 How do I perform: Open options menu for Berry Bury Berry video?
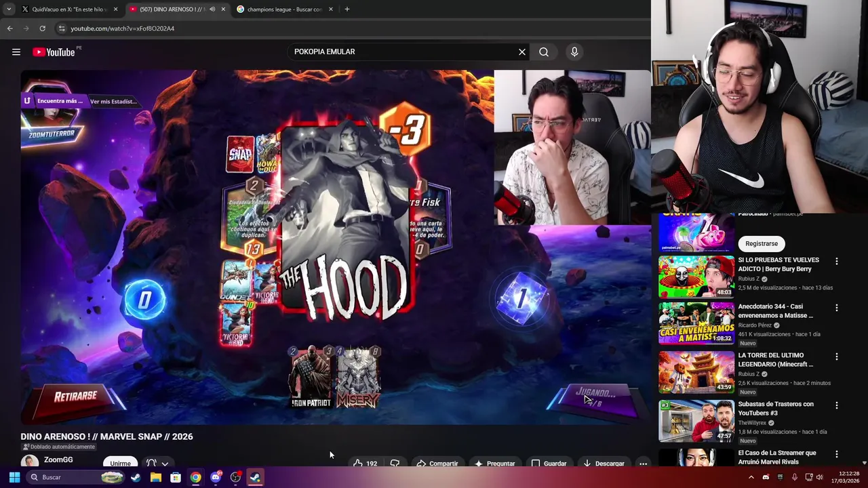point(836,262)
